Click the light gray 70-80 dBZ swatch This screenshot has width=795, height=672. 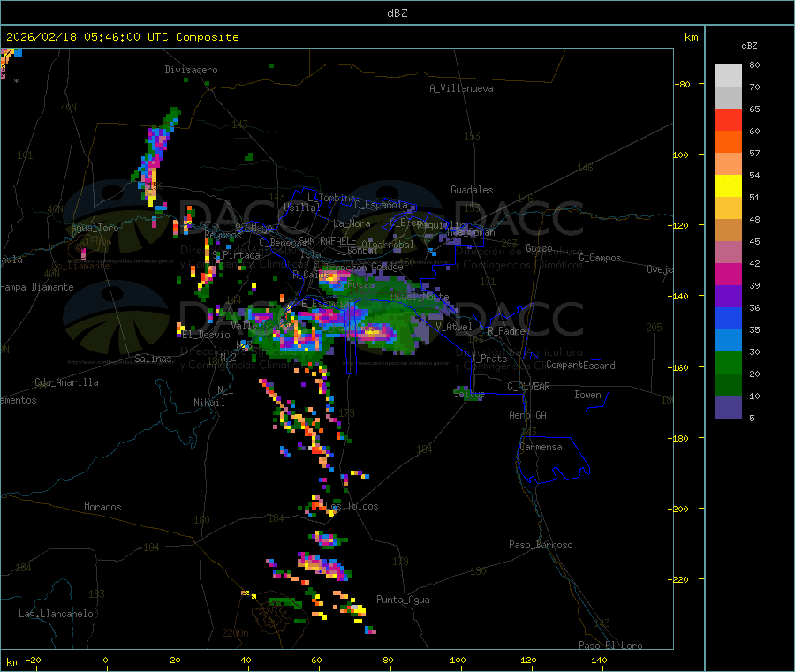(728, 76)
